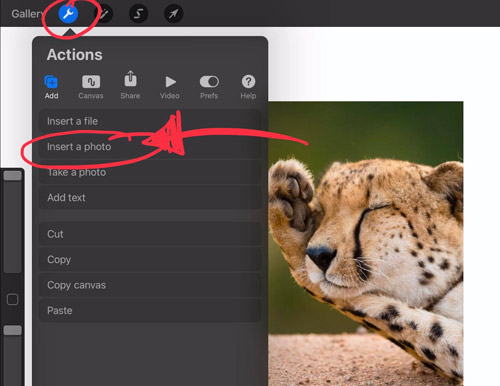Screen dimensions: 500x386
Task: Choose Add text option
Action: pyautogui.click(x=150, y=198)
